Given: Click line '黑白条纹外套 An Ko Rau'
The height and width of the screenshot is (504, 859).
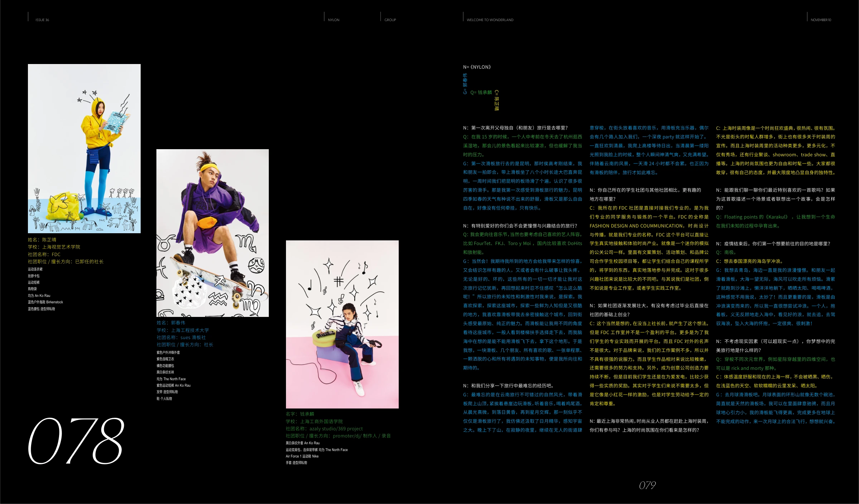Looking at the screenshot, I should point(303,443).
